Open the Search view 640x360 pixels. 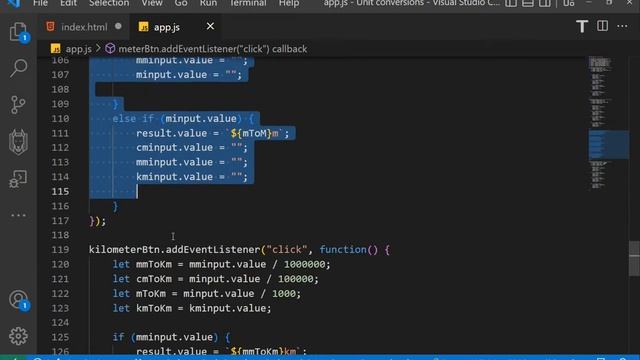(18, 68)
